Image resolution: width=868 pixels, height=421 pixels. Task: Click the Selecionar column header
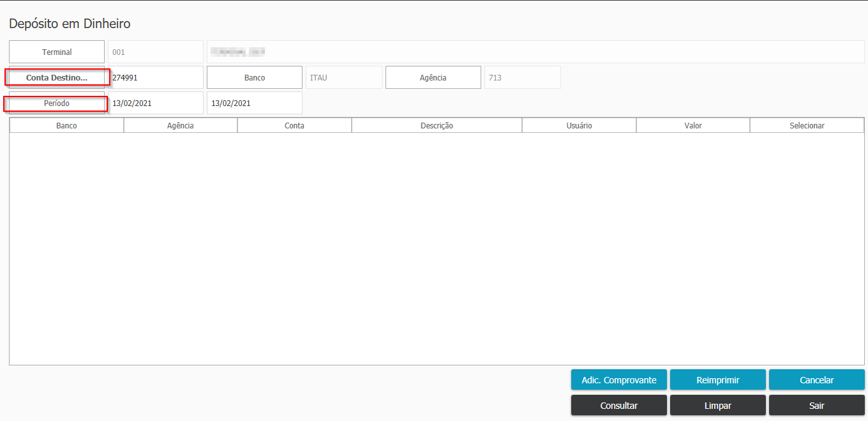807,125
